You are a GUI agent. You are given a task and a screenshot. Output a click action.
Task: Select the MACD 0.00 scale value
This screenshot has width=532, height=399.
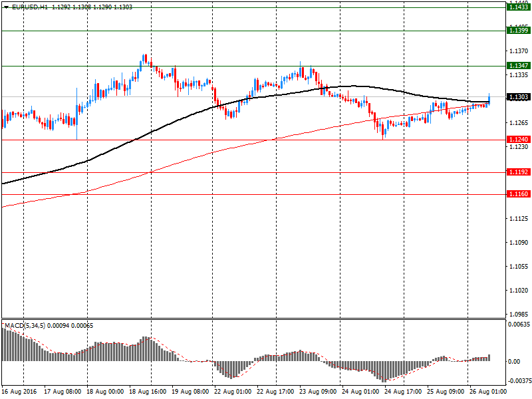[514, 362]
